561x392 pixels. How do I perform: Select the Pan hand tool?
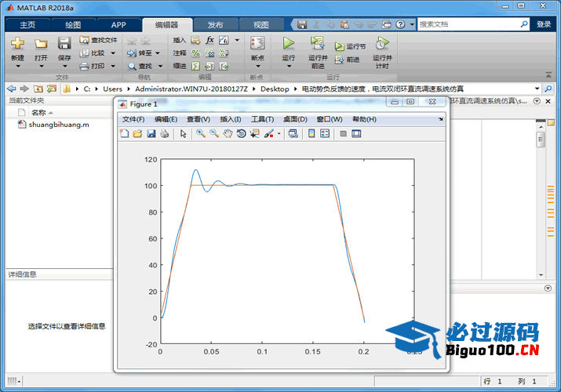click(x=228, y=134)
